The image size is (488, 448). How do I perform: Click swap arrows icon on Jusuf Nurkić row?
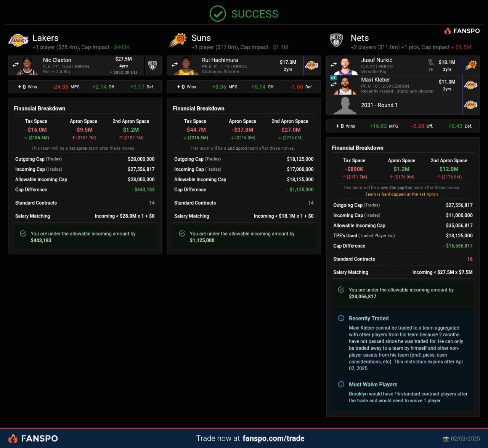[334, 64]
